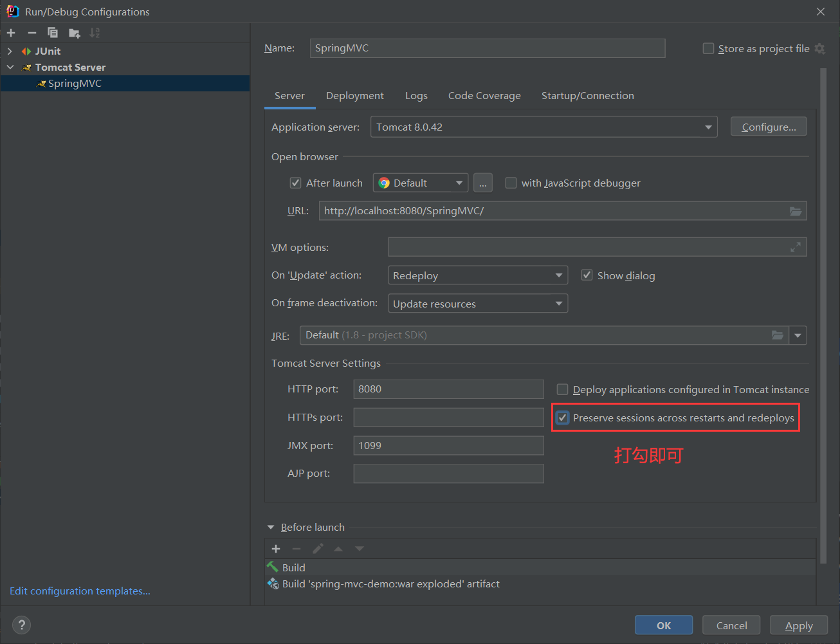Enable Deploy applications configured in Tomcat instance

coord(562,389)
